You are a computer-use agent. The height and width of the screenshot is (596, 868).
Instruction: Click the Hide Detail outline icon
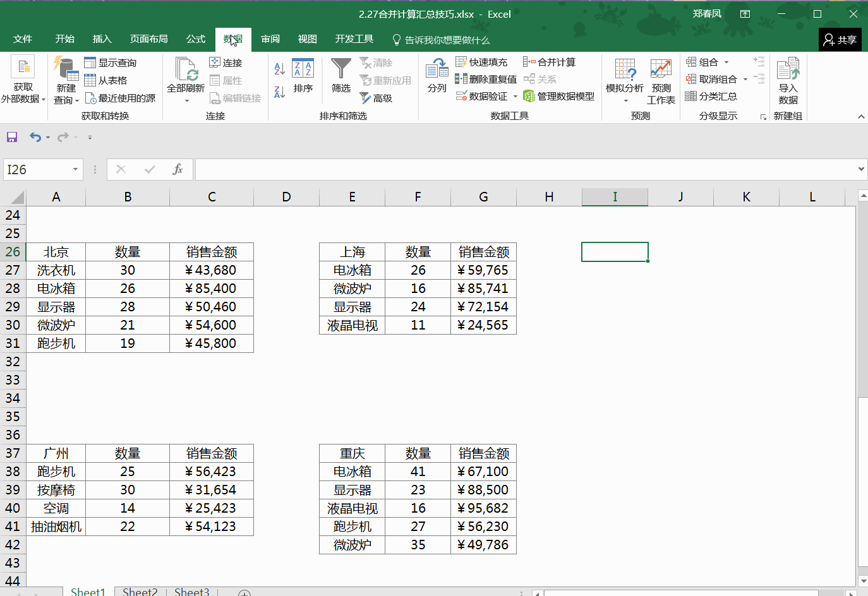point(759,78)
